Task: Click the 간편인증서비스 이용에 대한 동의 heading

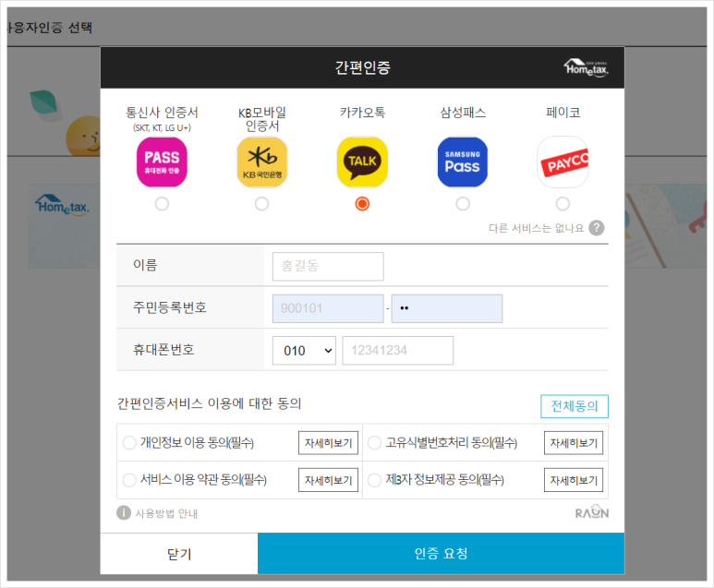Action: [209, 403]
